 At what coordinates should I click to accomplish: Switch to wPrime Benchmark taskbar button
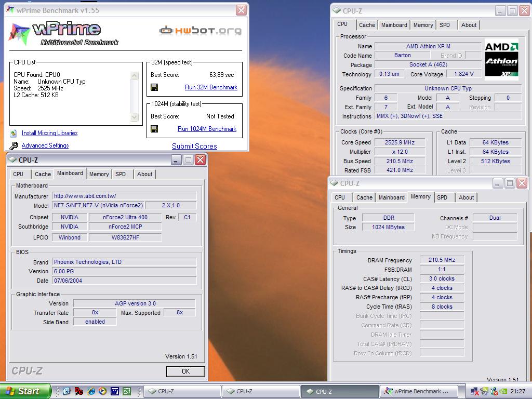pyautogui.click(x=418, y=392)
